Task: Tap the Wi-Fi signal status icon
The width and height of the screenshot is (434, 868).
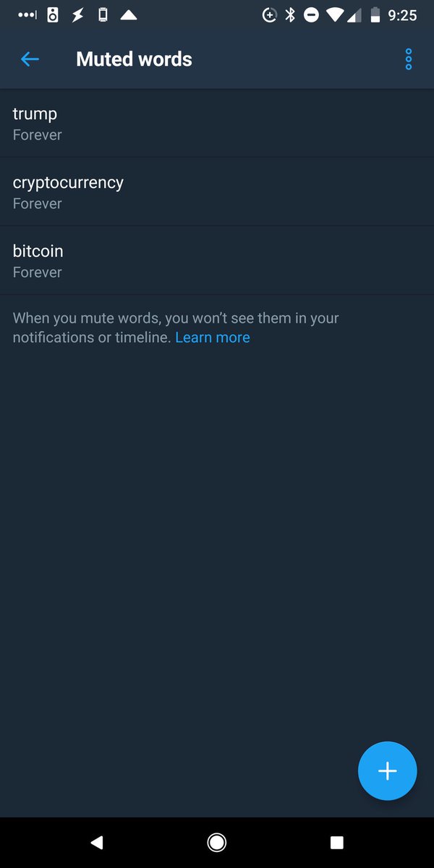Action: (335, 14)
